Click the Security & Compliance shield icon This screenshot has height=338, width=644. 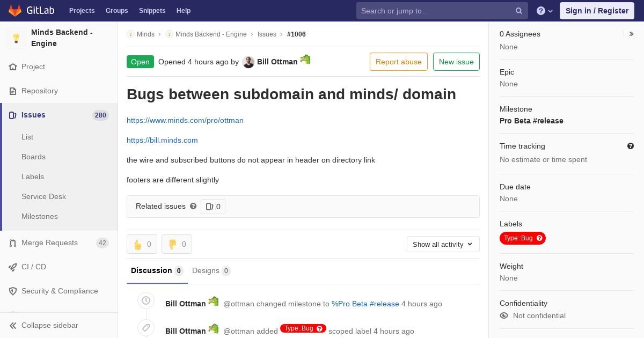coord(13,291)
